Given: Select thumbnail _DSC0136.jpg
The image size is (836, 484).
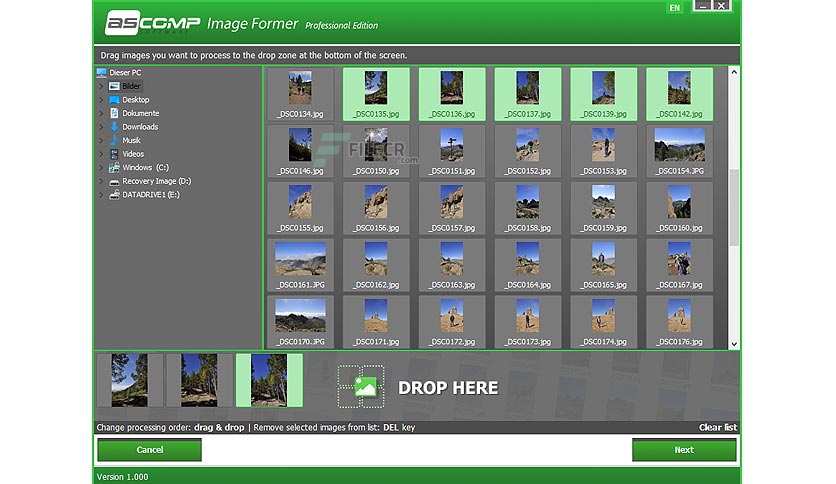Looking at the screenshot, I should (452, 94).
